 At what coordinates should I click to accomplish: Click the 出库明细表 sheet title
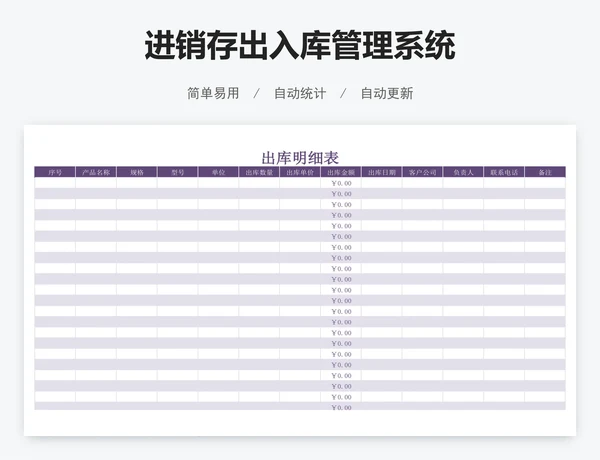300,157
